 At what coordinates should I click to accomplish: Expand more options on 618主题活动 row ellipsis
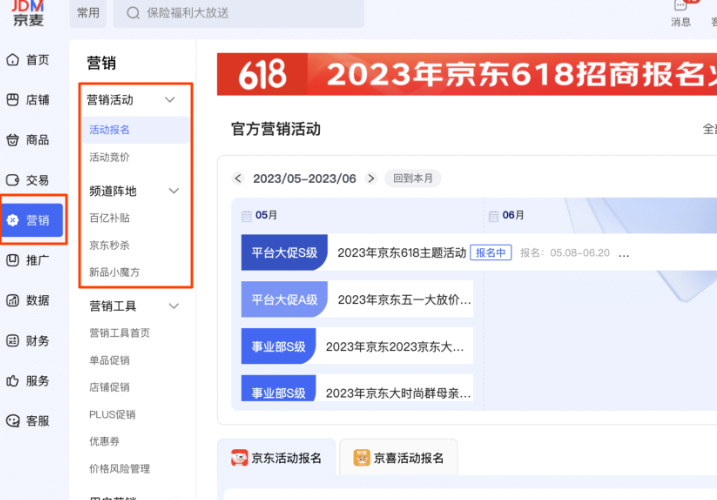pos(624,255)
